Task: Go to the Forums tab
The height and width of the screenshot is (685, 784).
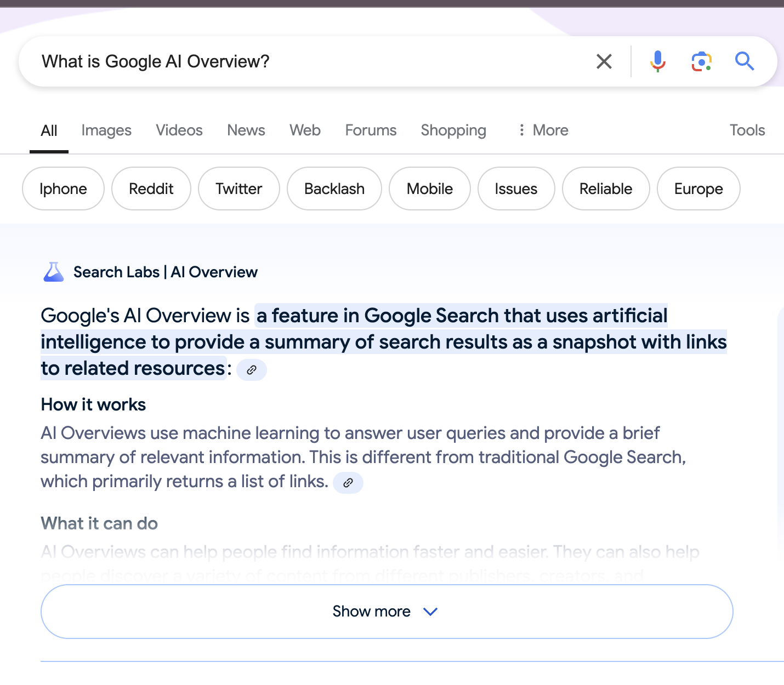Action: (371, 130)
